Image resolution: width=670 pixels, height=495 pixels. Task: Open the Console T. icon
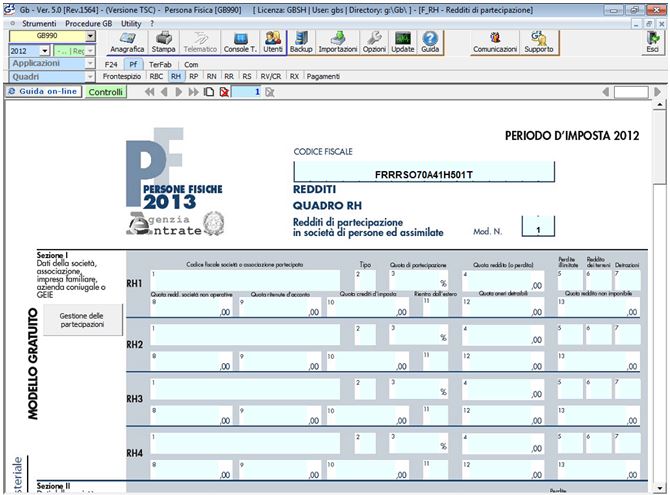(240, 43)
